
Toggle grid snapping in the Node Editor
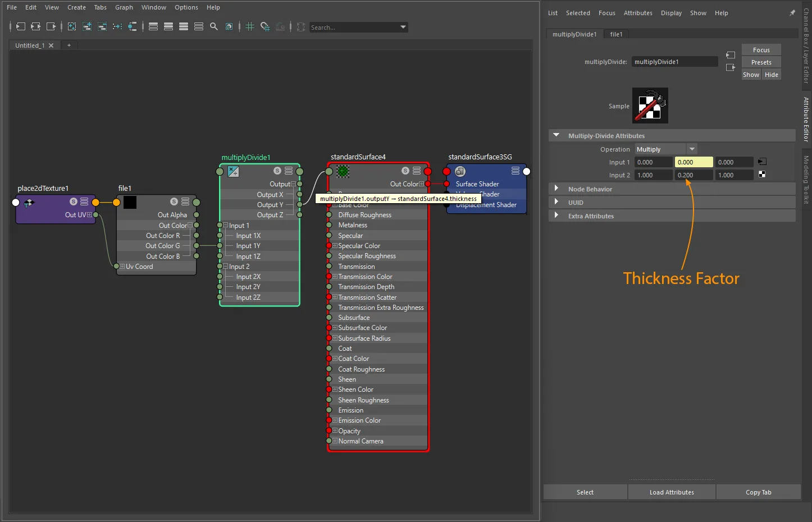point(265,26)
